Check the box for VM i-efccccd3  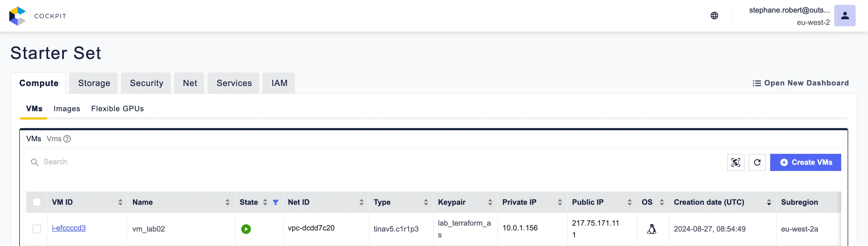point(37,229)
